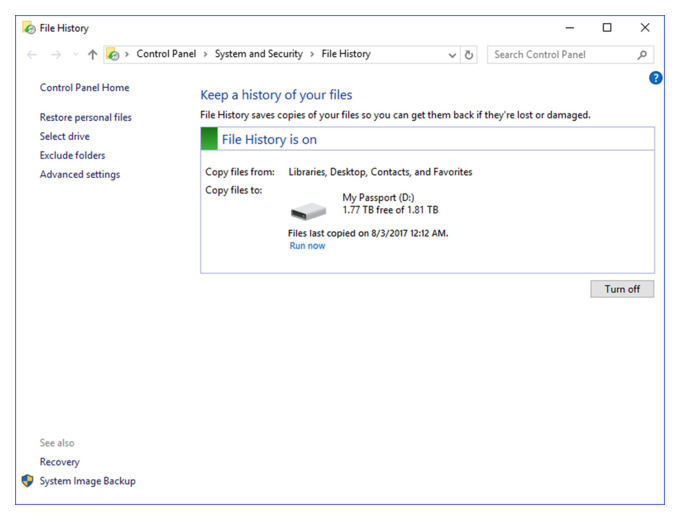Close the File History window
Viewport: 680px width, 520px height.
coord(645,28)
